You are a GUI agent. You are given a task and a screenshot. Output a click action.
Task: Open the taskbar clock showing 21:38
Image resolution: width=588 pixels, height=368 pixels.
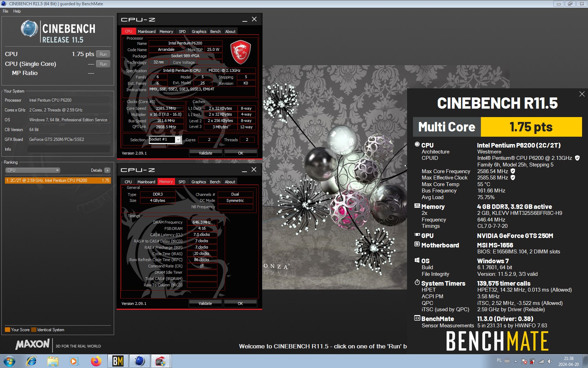(569, 361)
